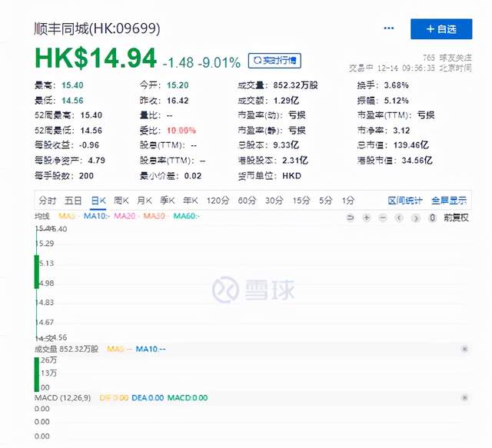Open the three-dot more options menu
Screen dimensions: 492x448
point(389,28)
